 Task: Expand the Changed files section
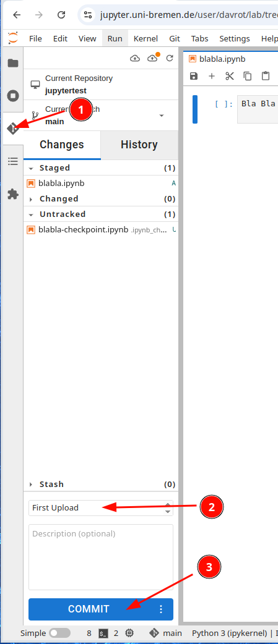pos(31,199)
